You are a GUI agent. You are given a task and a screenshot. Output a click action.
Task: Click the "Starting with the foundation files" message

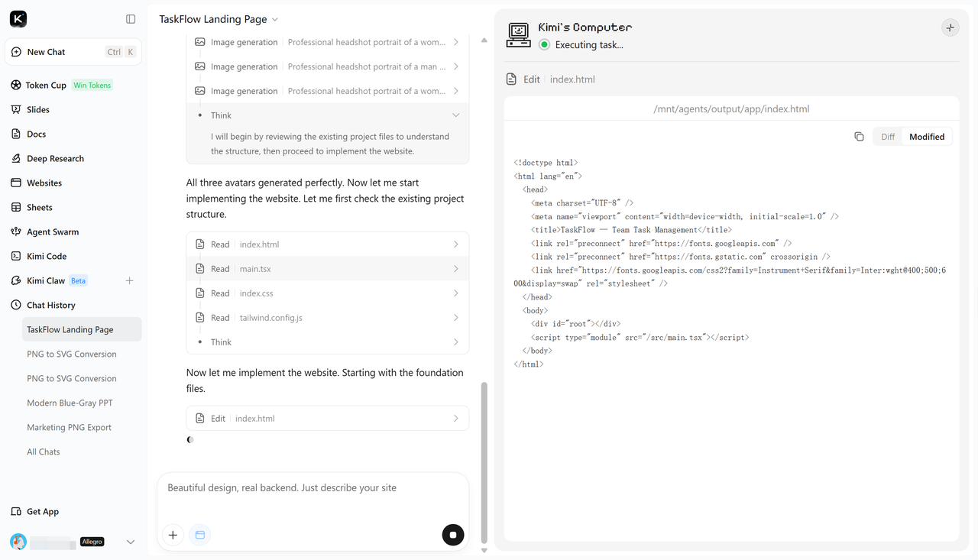325,380
